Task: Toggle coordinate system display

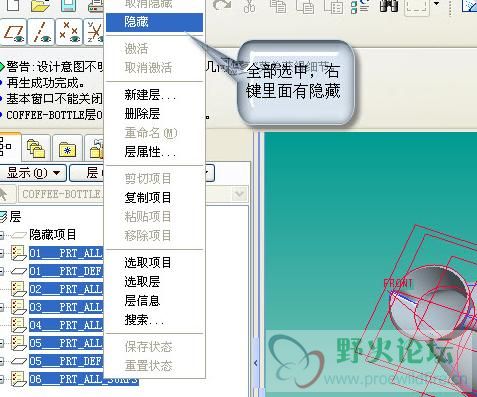Action: tap(95, 32)
